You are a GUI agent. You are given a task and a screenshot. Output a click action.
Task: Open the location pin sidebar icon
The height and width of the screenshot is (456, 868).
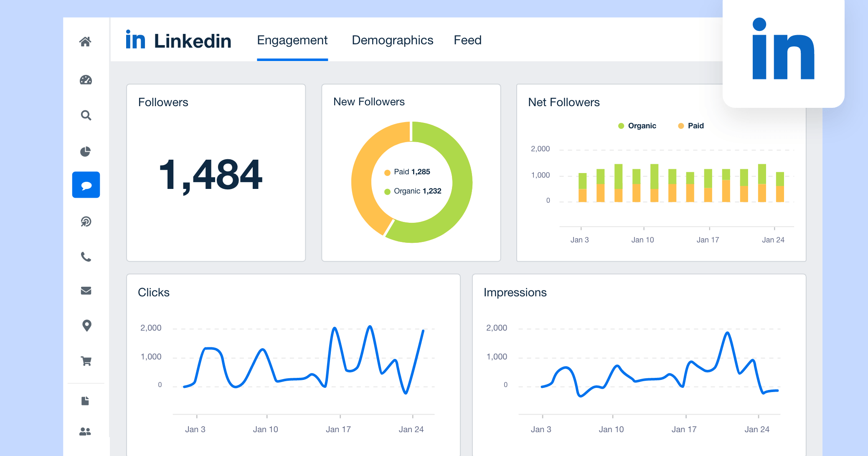(86, 326)
